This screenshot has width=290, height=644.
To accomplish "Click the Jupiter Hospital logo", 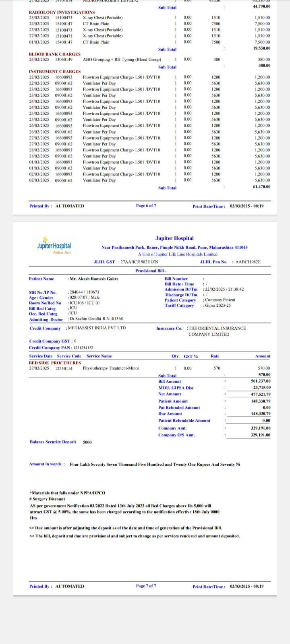I will click(54, 245).
